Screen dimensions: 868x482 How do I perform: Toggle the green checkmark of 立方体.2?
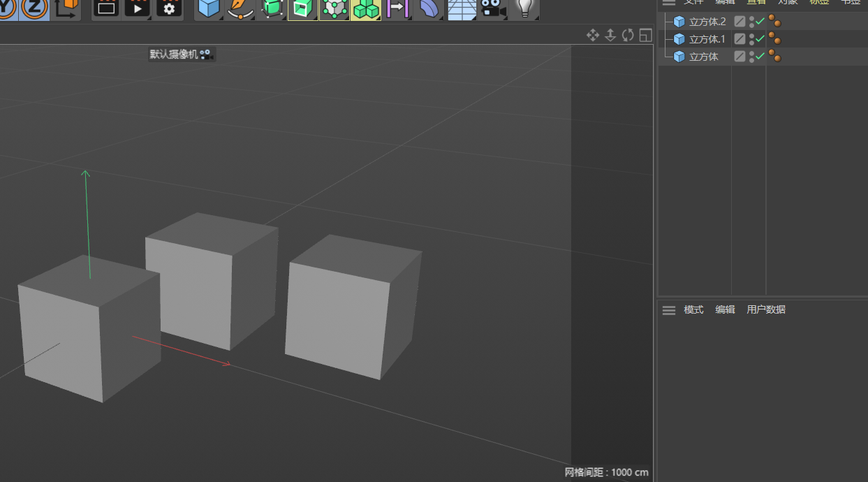[760, 22]
